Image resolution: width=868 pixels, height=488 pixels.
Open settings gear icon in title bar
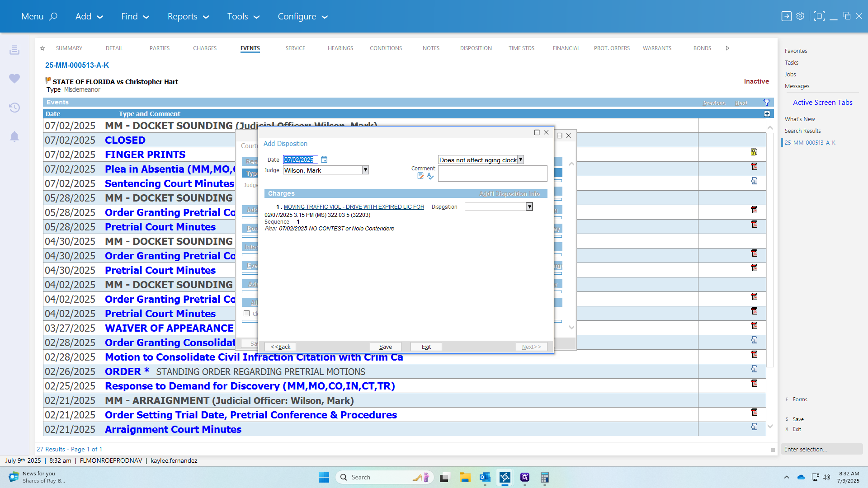[800, 16]
